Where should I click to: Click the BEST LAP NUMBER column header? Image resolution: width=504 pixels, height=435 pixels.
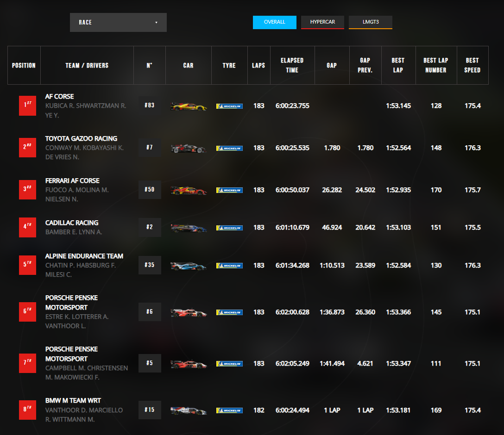[436, 65]
